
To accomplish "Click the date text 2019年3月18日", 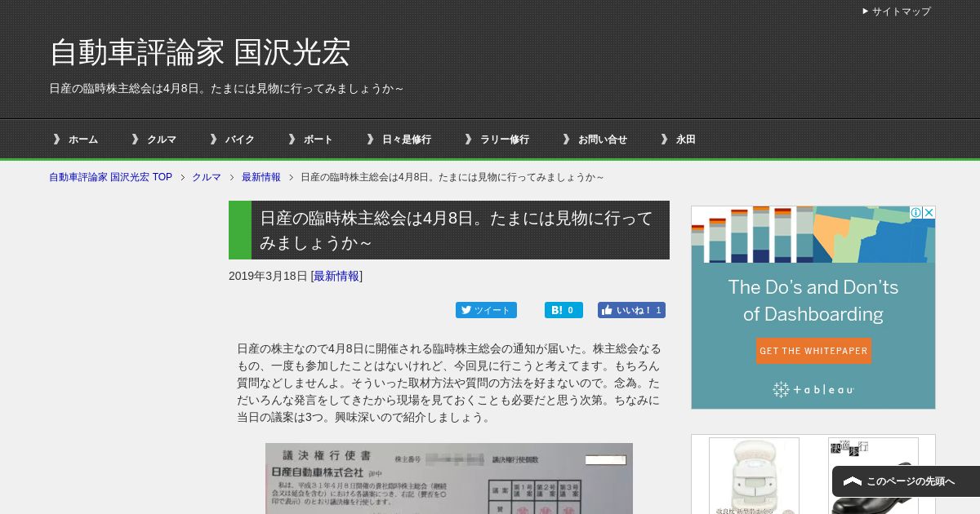I will 268,276.
